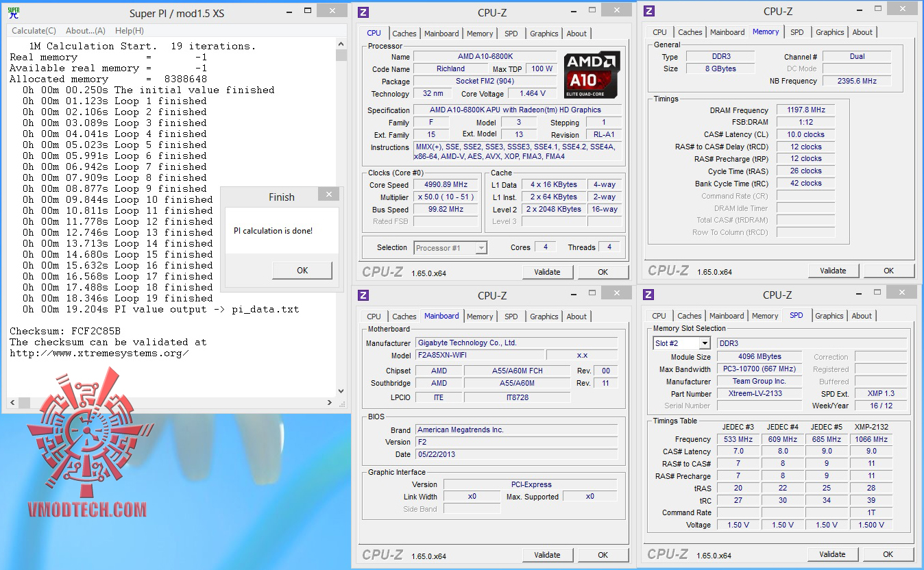Open Memory tab in the Gigabyte mainboard CPU-Z window
This screenshot has height=570, width=924.
pyautogui.click(x=480, y=317)
